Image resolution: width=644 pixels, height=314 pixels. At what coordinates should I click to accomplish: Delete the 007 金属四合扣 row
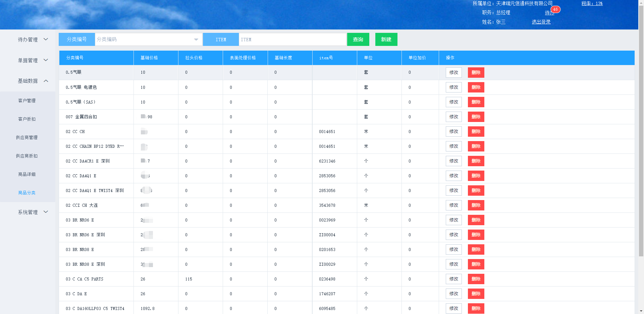point(476,117)
